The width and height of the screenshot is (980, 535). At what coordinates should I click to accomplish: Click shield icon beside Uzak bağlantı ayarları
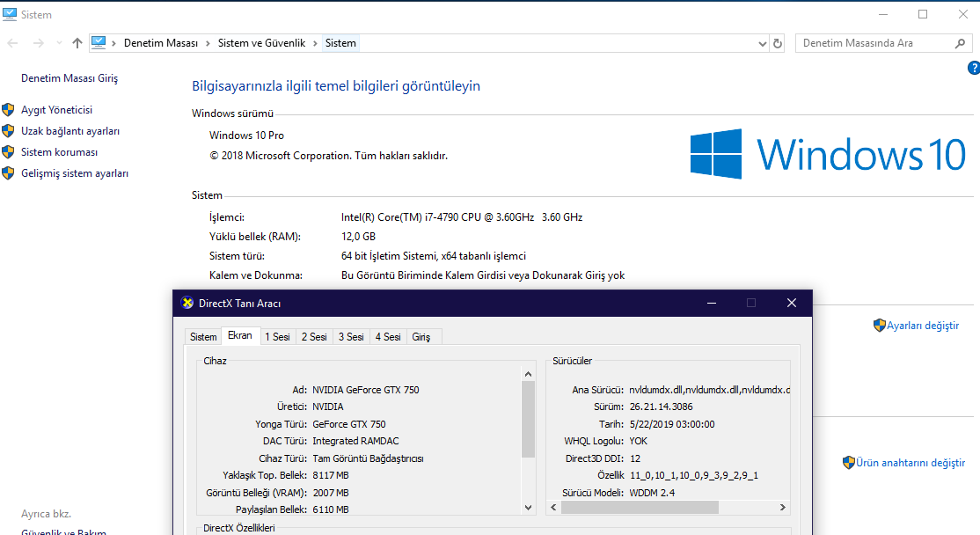[8, 131]
